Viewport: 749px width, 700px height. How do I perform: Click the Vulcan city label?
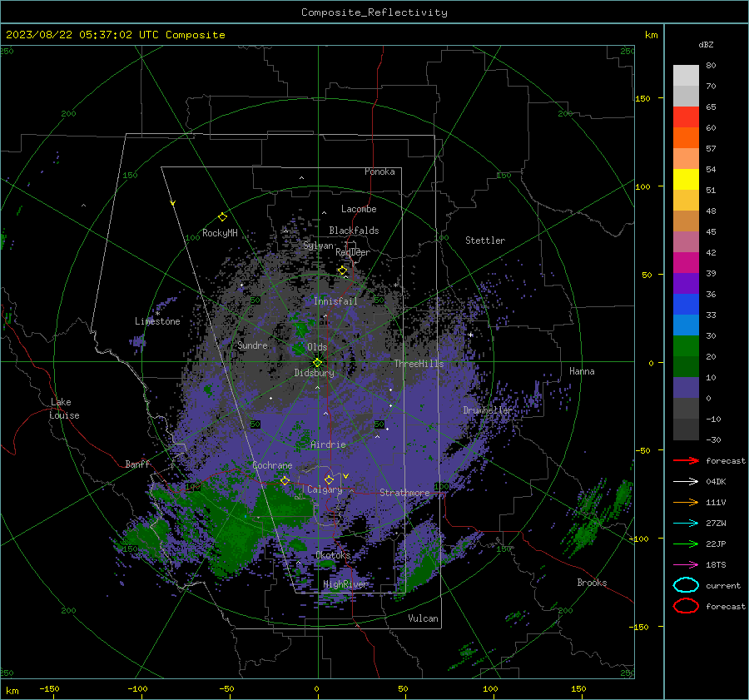pos(423,618)
